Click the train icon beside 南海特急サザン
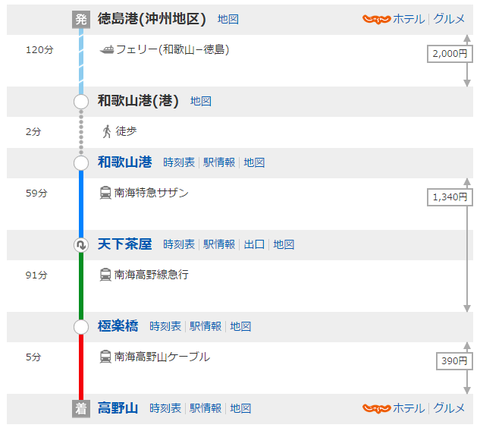Screen dimensions: 480x431 [x=105, y=193]
